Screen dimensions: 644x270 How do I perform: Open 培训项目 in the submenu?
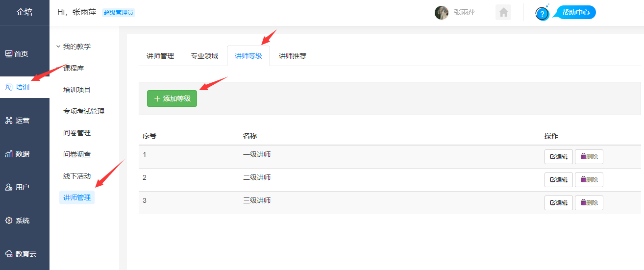(x=77, y=90)
